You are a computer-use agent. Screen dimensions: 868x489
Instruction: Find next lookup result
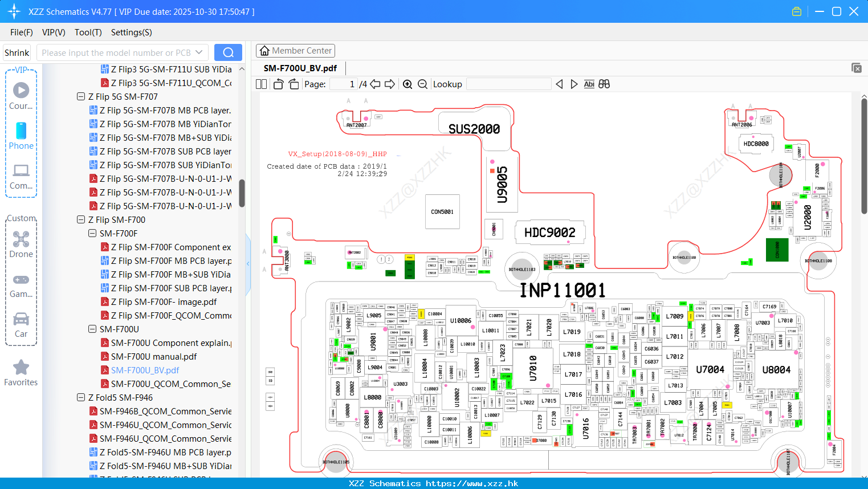[574, 84]
